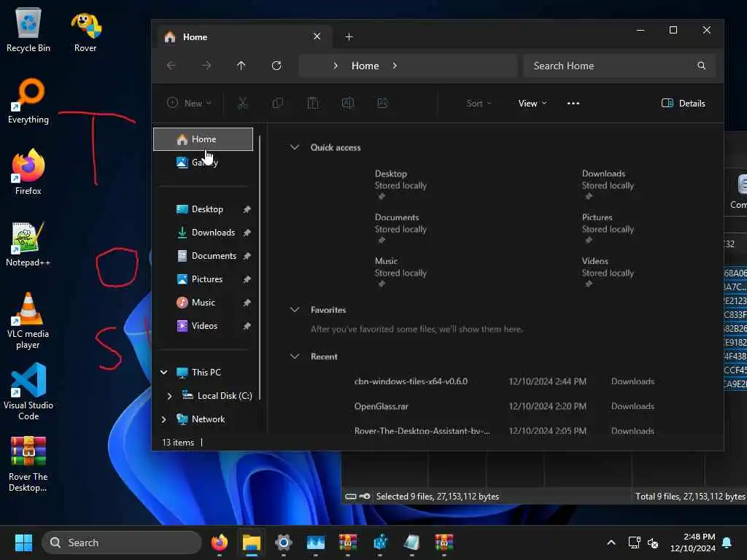Click Home in the address breadcrumb
This screenshot has height=560, width=747.
[x=365, y=66]
